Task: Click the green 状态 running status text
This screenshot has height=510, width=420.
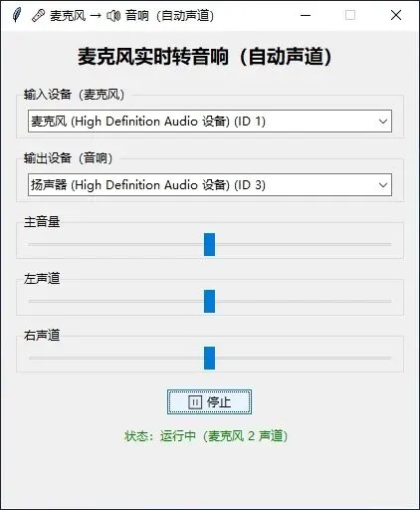Action: click(x=206, y=436)
